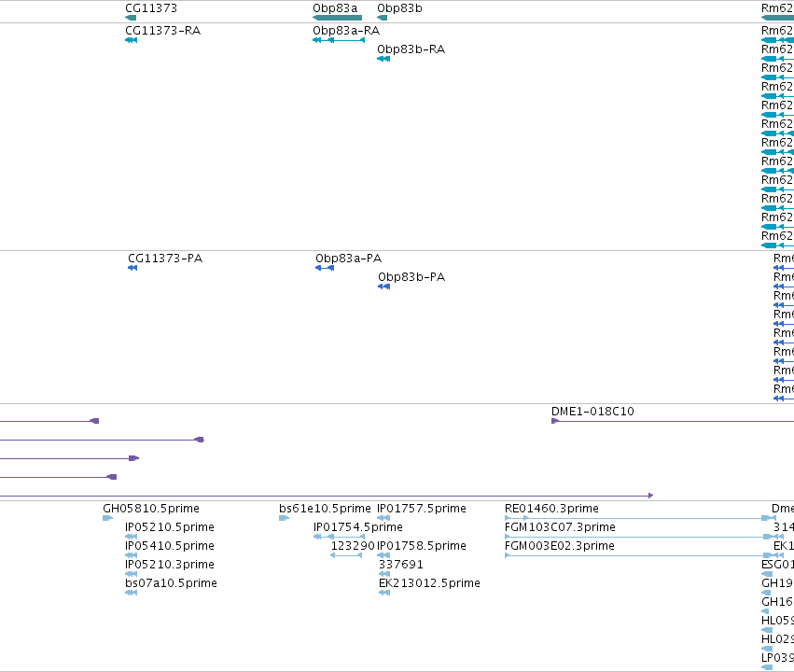The height and width of the screenshot is (672, 794).
Task: Select the 123290 feature label
Action: click(353, 546)
